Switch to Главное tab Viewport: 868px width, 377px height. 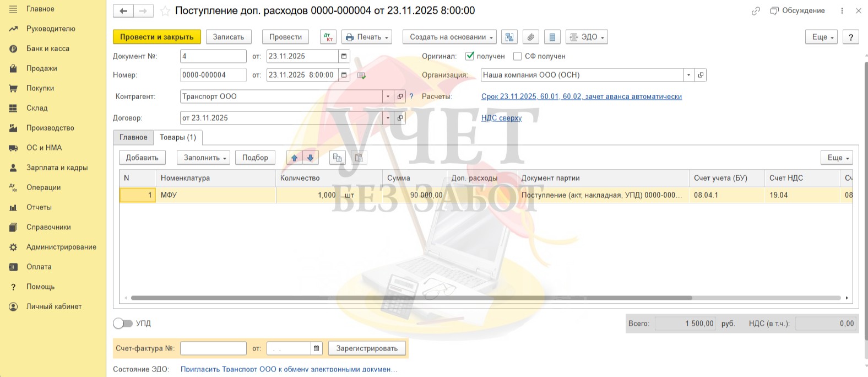(133, 137)
